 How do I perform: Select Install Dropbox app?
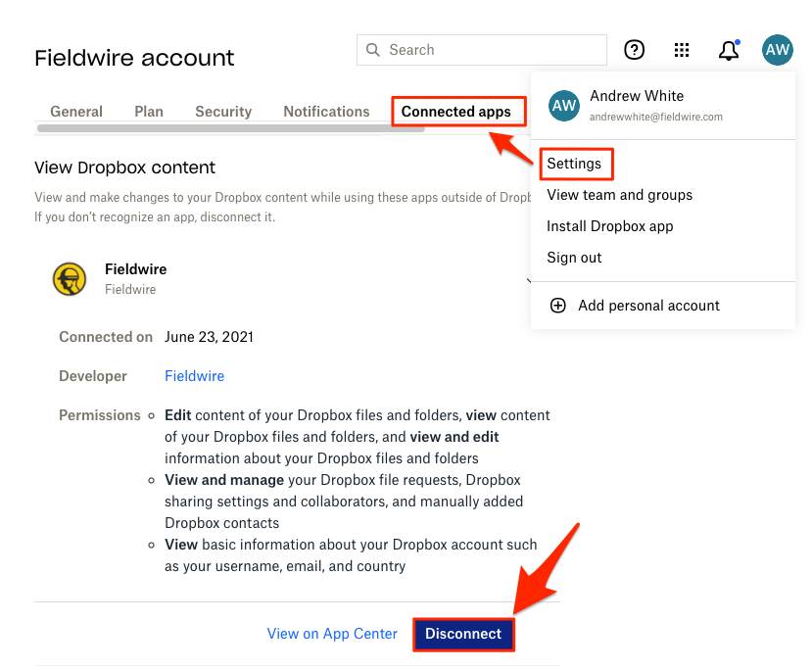(x=609, y=226)
